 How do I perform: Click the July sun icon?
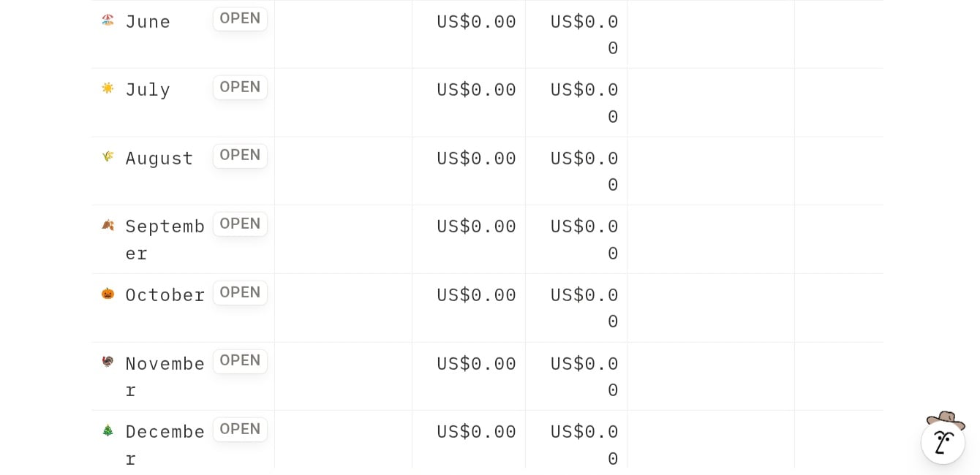tap(108, 88)
